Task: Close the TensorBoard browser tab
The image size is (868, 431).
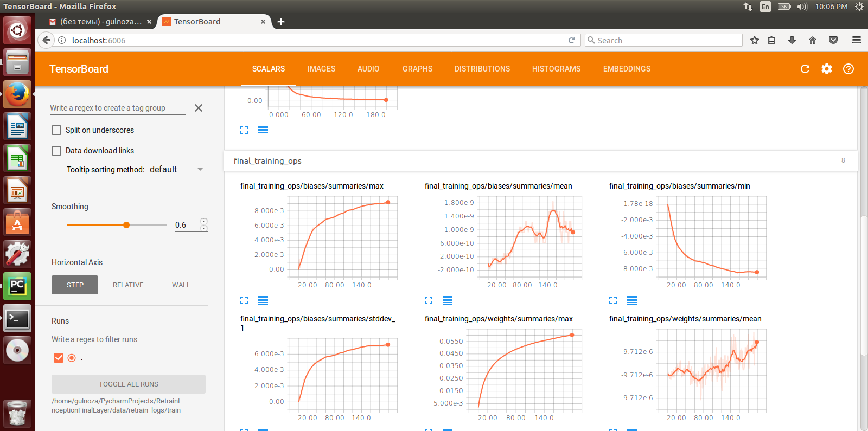Action: pyautogui.click(x=263, y=22)
